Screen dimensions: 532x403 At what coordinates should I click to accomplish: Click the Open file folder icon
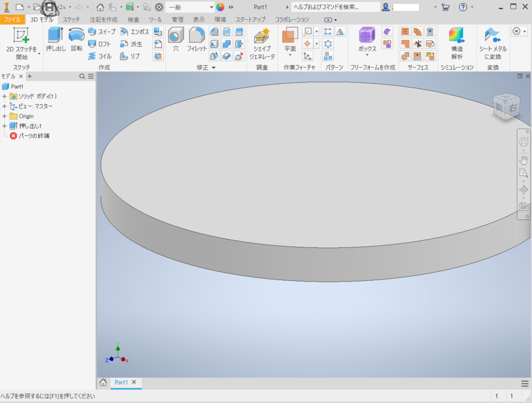[x=37, y=7]
